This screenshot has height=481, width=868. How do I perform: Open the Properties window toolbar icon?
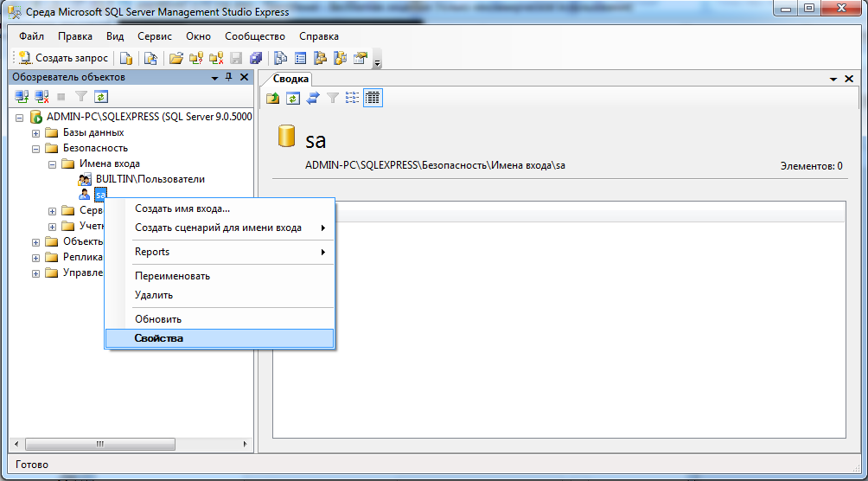[x=361, y=58]
